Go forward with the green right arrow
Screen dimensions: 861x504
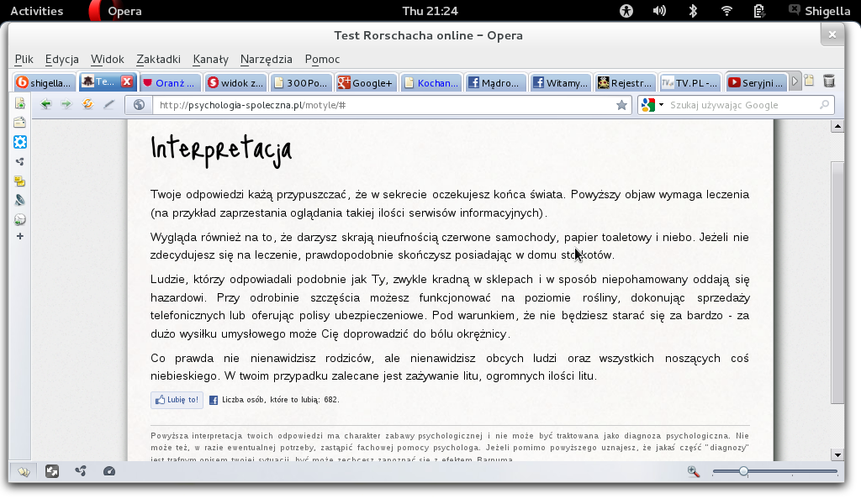(66, 104)
